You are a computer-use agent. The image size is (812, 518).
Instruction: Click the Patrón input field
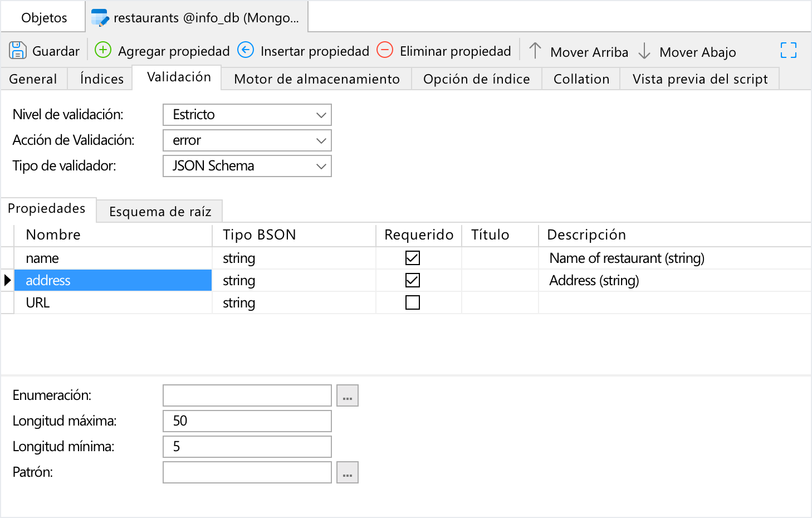tap(247, 472)
